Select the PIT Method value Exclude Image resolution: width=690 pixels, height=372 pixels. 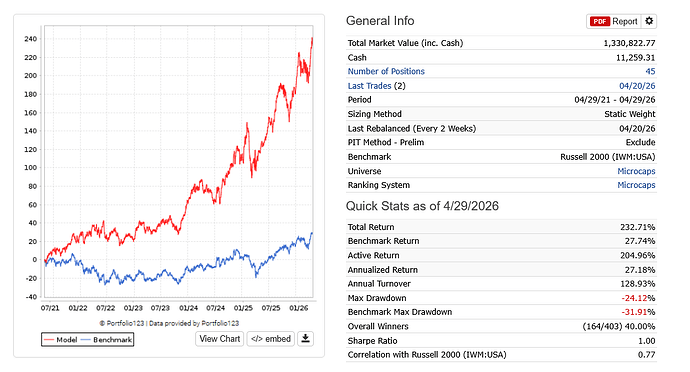pyautogui.click(x=640, y=142)
